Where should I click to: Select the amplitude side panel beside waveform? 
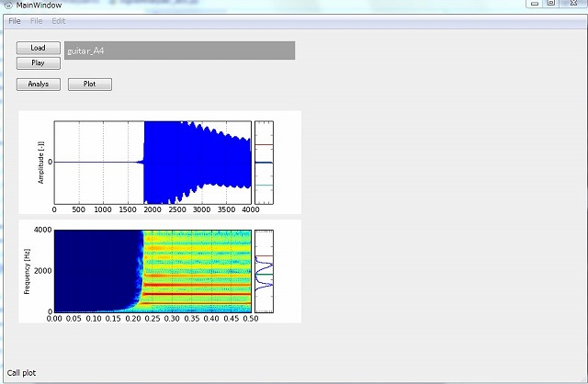click(264, 162)
